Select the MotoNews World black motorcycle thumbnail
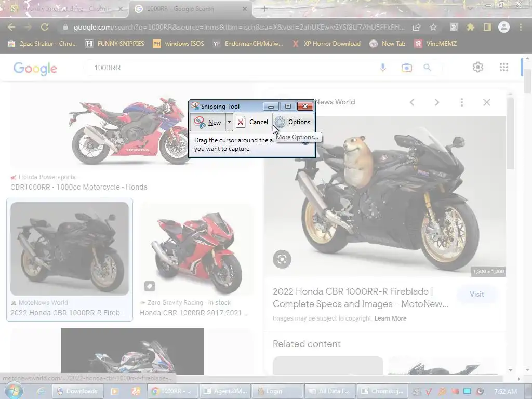 coord(70,249)
